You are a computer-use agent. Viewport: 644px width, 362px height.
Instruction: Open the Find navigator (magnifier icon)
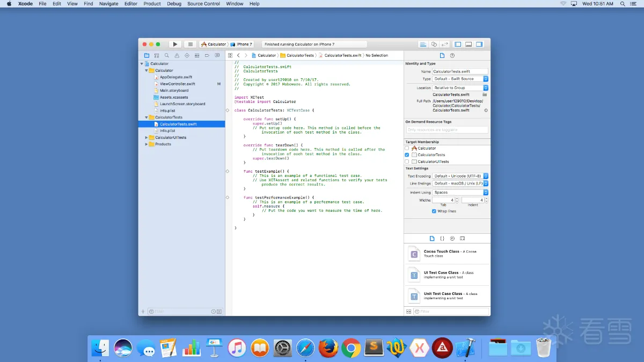click(166, 55)
